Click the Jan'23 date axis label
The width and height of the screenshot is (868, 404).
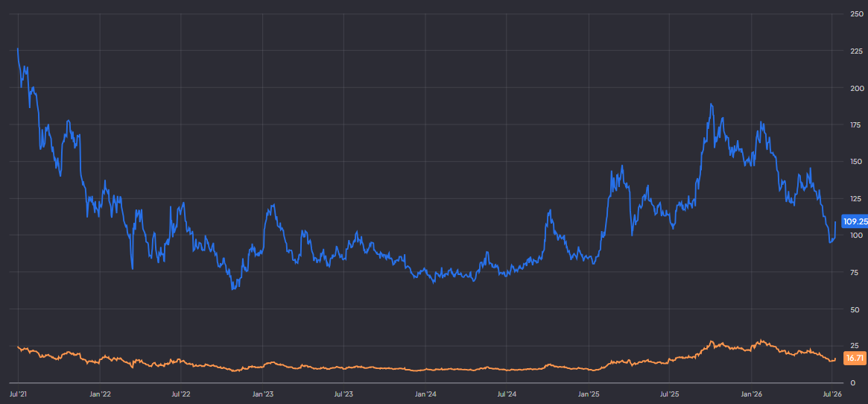point(262,394)
